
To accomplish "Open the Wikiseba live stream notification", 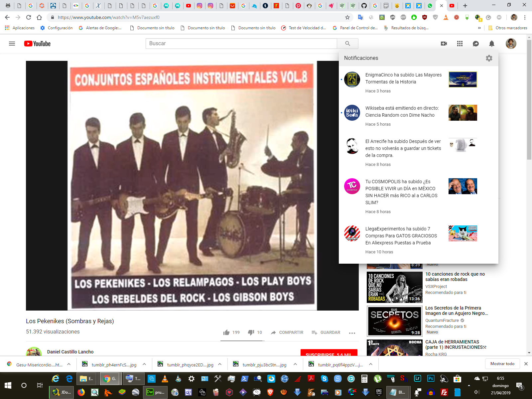I will (x=402, y=112).
